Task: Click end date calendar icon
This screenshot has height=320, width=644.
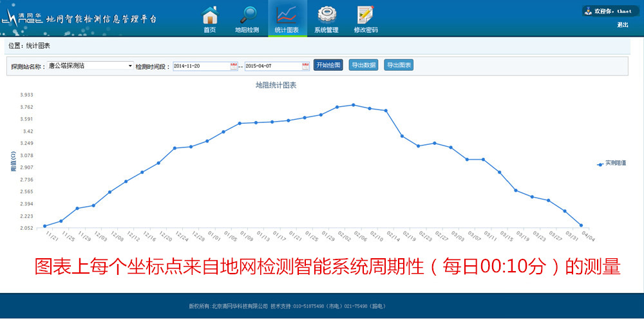Action: pyautogui.click(x=305, y=66)
